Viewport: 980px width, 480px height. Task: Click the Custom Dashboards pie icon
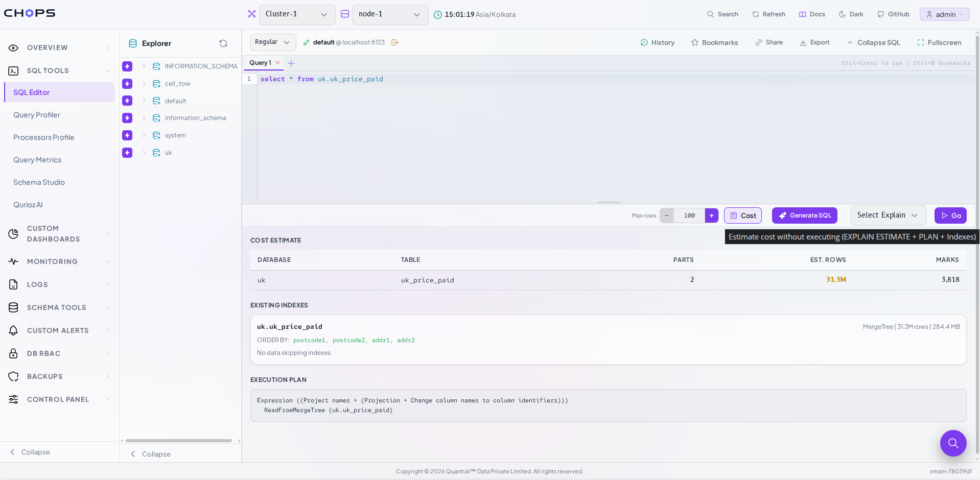tap(13, 234)
